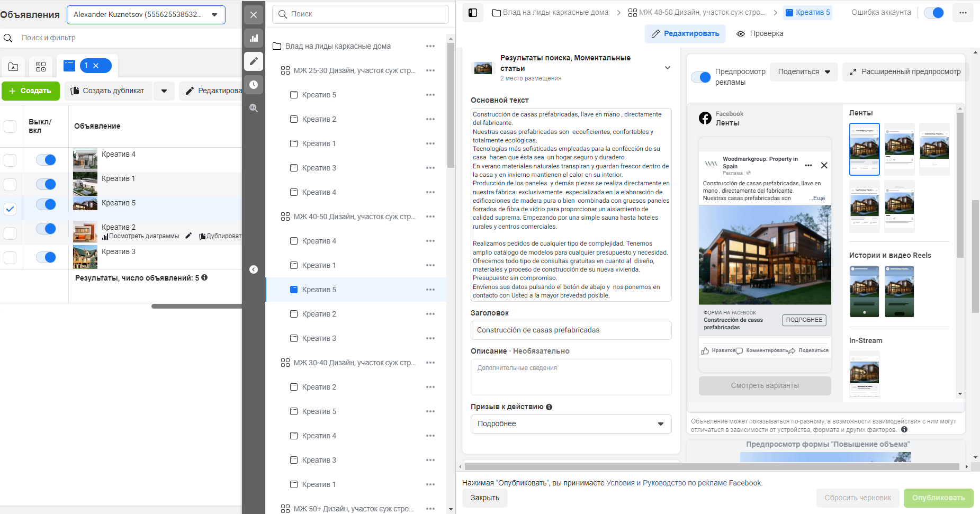Viewport: 980px width, 514px height.
Task: Click the info icon beside results count
Action: tap(204, 277)
